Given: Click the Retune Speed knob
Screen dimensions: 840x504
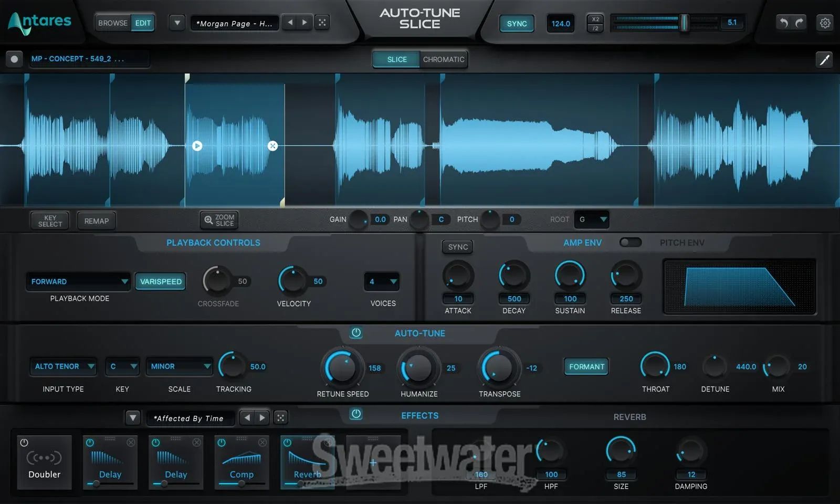Looking at the screenshot, I should pos(342,367).
